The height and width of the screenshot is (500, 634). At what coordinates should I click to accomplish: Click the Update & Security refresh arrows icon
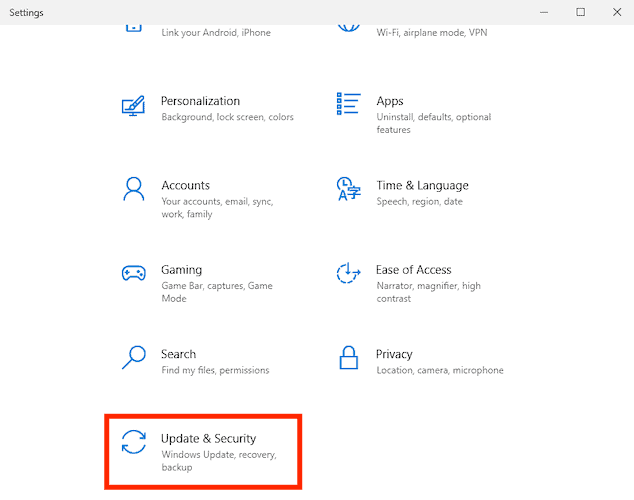point(133,442)
